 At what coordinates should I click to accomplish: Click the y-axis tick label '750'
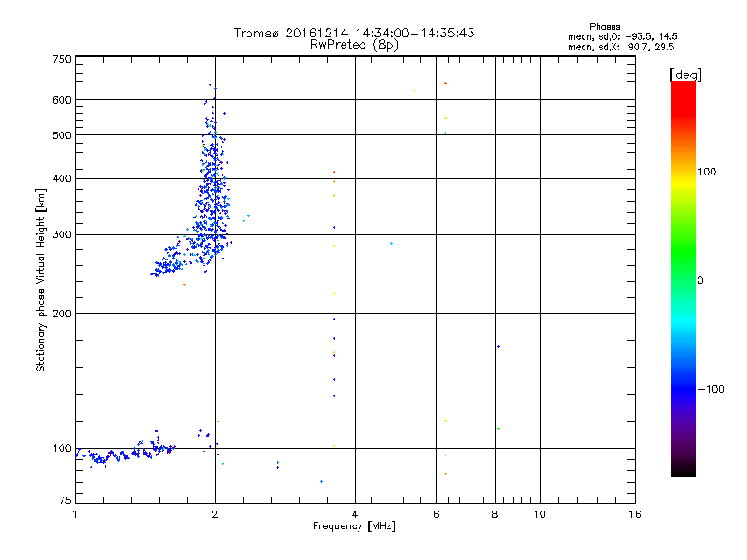[x=62, y=59]
